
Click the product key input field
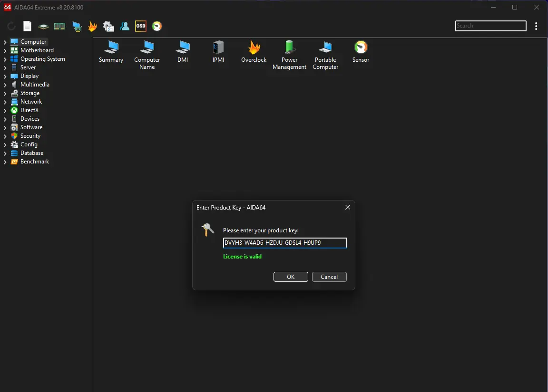point(285,243)
